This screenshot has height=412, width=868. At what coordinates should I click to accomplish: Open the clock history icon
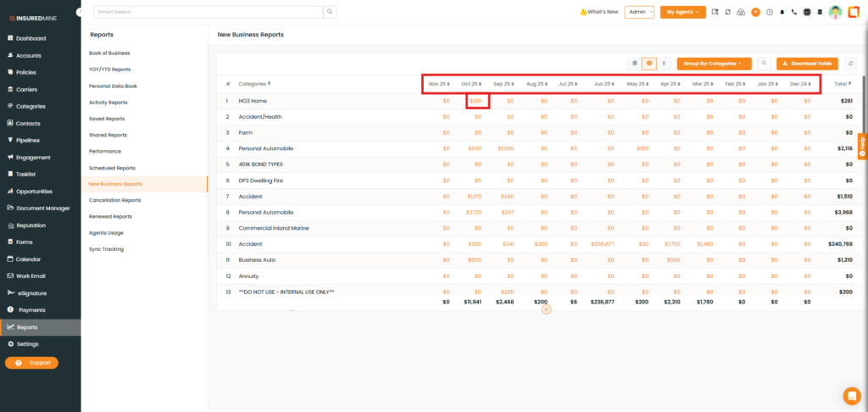(x=769, y=12)
